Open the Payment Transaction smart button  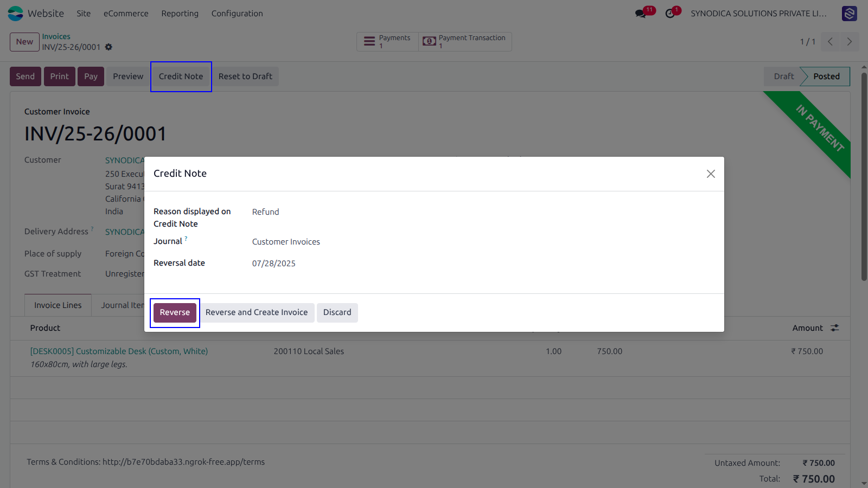coord(465,42)
